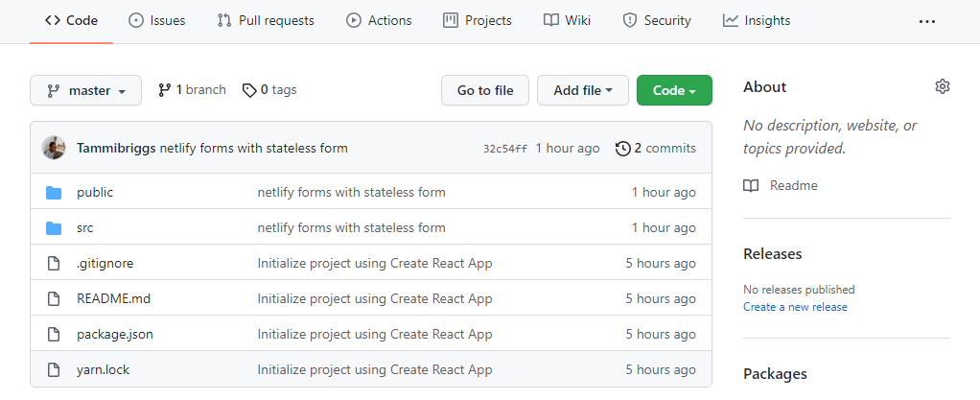
Task: Open the yarn.lock file
Action: (104, 370)
